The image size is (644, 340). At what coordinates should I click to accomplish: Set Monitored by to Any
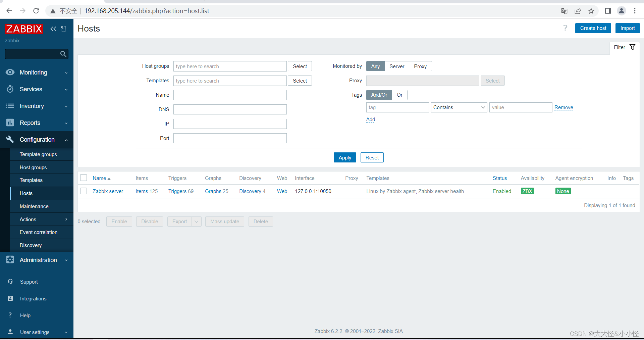(x=375, y=66)
